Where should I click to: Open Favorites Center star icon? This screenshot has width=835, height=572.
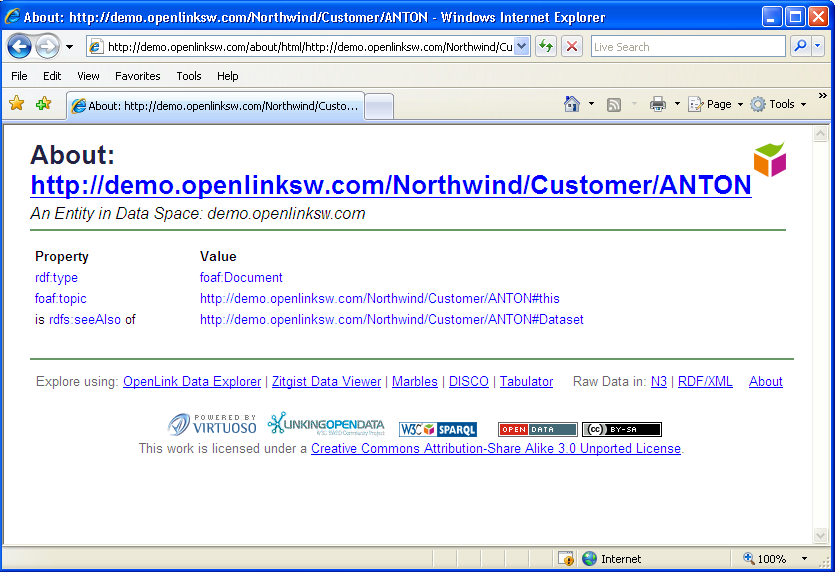pyautogui.click(x=17, y=103)
